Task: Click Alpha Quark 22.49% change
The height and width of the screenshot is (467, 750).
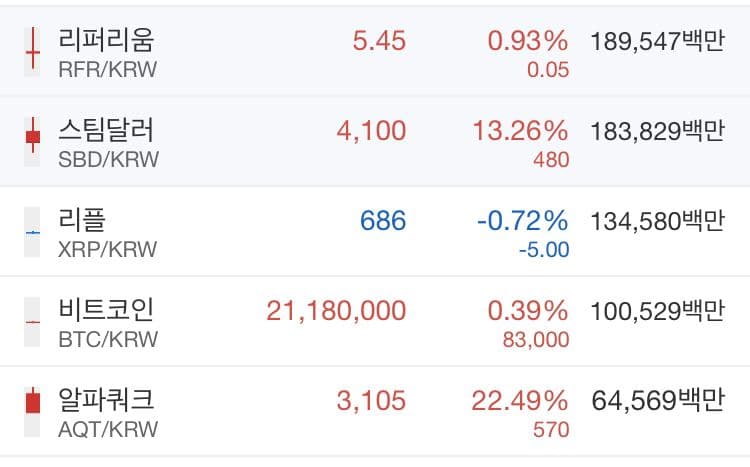Action: [527, 401]
